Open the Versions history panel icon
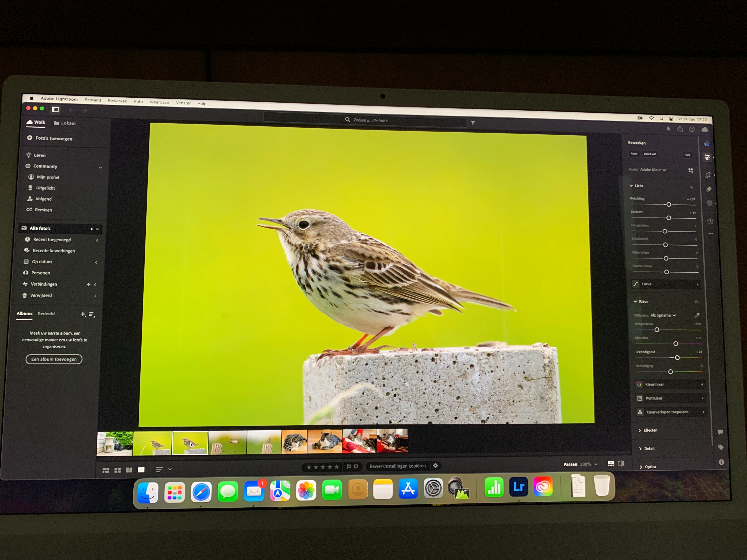Viewport: 747px width, 560px height. [710, 221]
